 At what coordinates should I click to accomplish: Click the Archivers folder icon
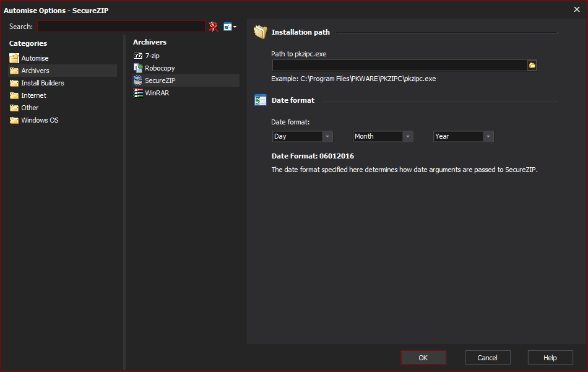point(14,71)
